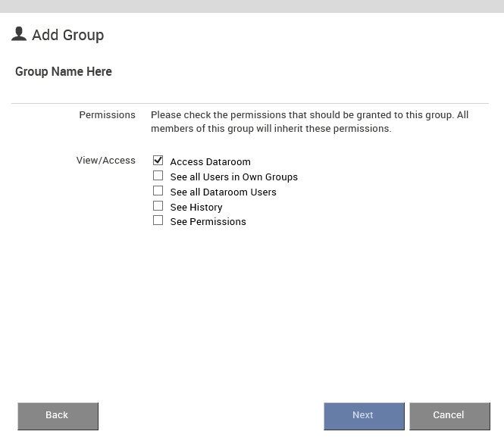
Task: Select the Group Name Here title text
Action: 64,71
